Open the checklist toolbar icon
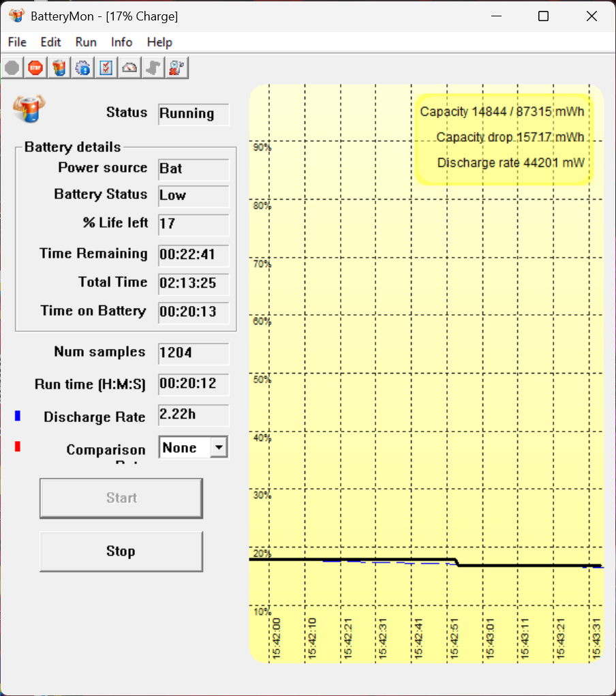 (106, 68)
